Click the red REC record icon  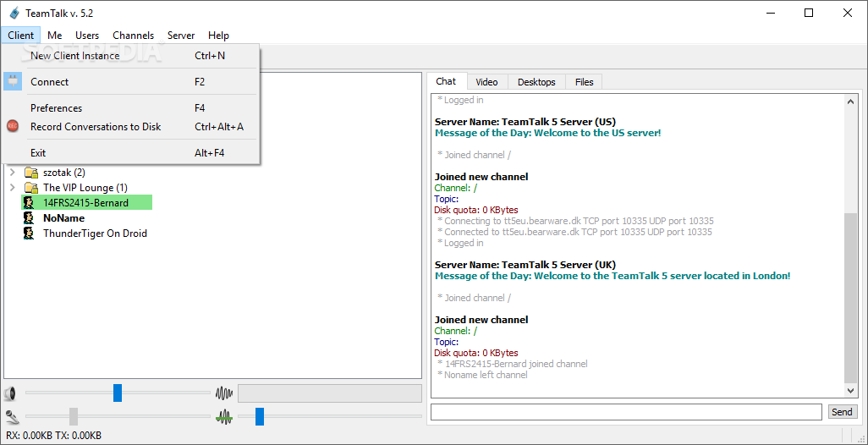click(13, 127)
